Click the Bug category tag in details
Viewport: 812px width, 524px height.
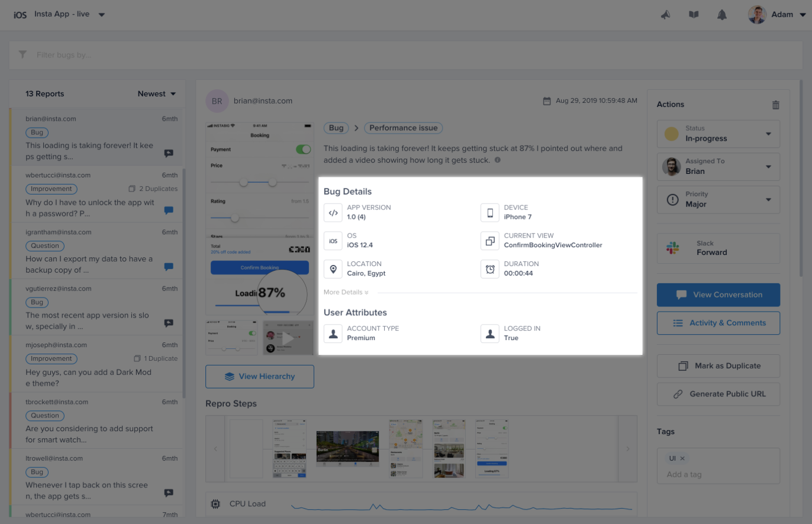[336, 128]
